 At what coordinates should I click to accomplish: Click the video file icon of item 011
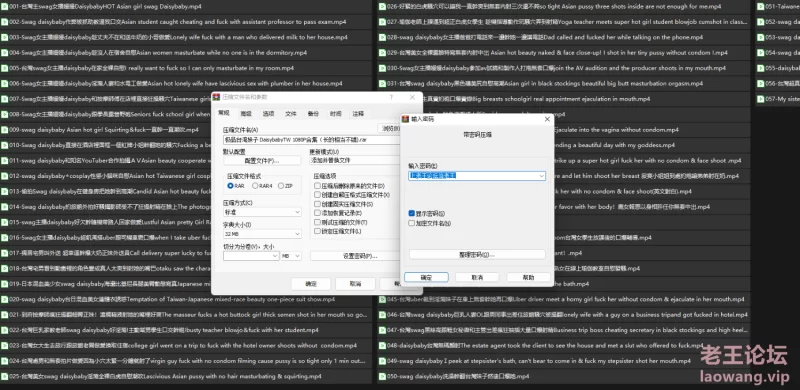pyautogui.click(x=5, y=160)
